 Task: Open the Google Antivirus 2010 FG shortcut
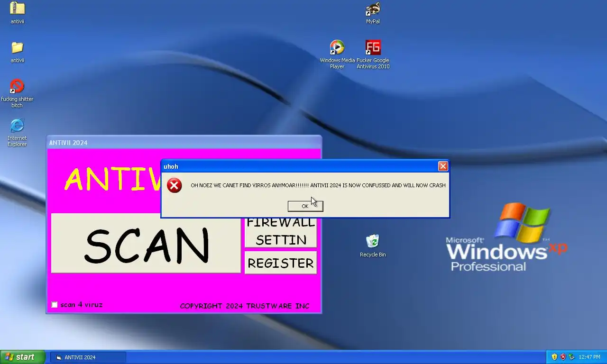[373, 47]
